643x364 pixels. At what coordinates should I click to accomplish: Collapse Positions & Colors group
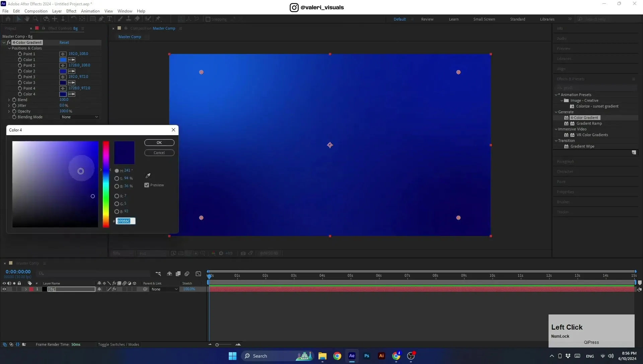tap(10, 48)
